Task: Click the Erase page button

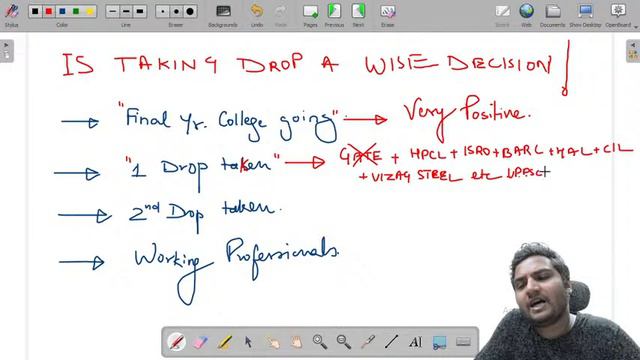Action: tap(387, 15)
